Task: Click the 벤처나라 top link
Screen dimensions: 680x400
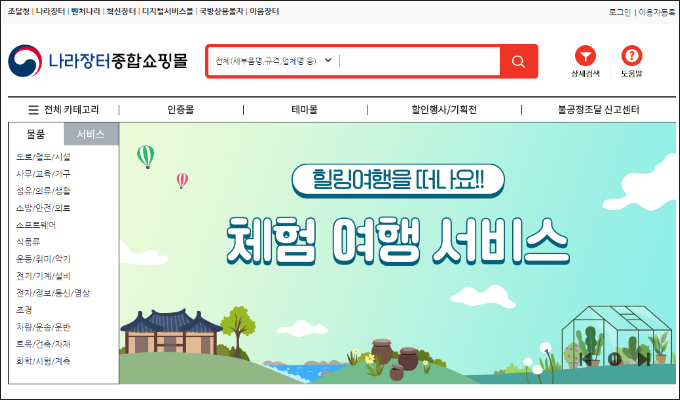Action: click(x=86, y=12)
